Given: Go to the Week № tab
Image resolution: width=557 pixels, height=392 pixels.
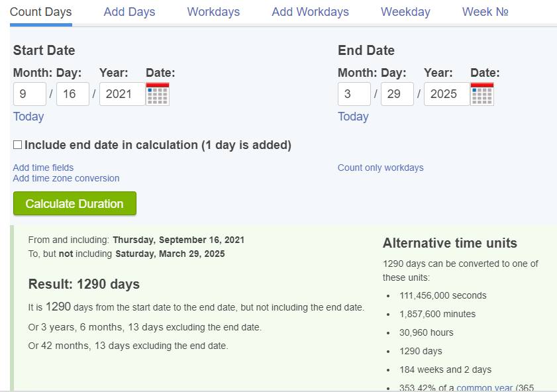Looking at the screenshot, I should 485,12.
